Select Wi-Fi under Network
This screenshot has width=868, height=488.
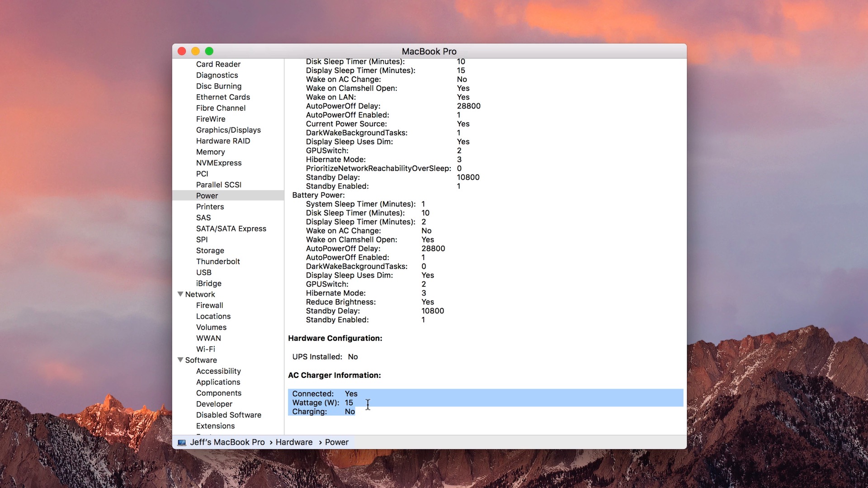click(205, 349)
